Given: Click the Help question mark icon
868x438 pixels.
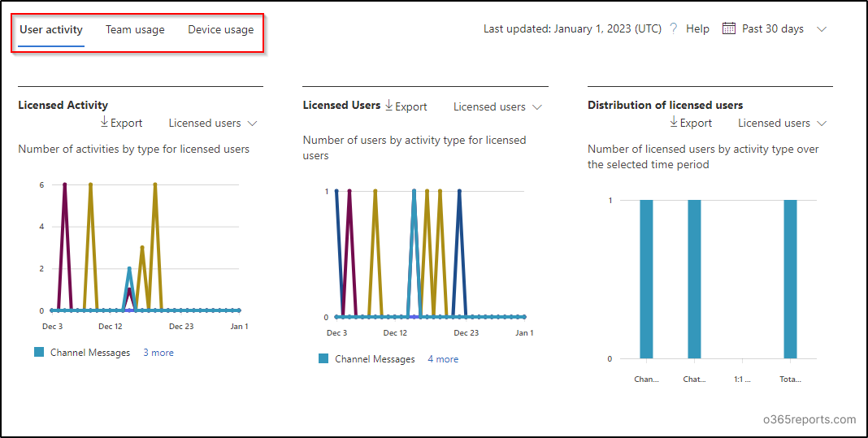Looking at the screenshot, I should point(673,28).
